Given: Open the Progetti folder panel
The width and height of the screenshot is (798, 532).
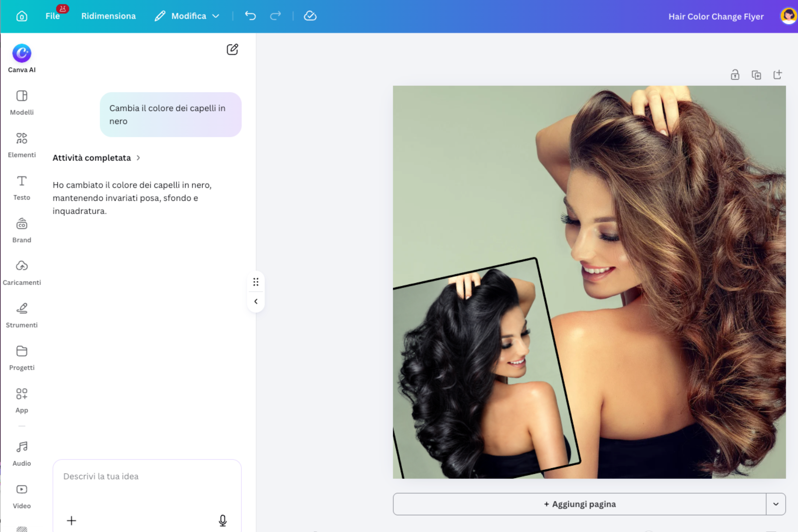Looking at the screenshot, I should pos(22,358).
